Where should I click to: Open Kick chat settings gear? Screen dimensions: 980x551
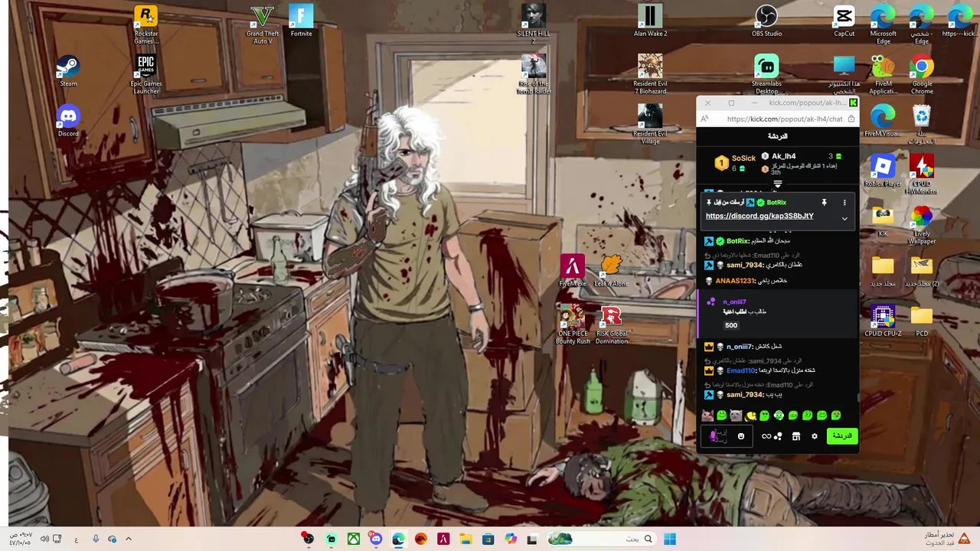pos(814,436)
